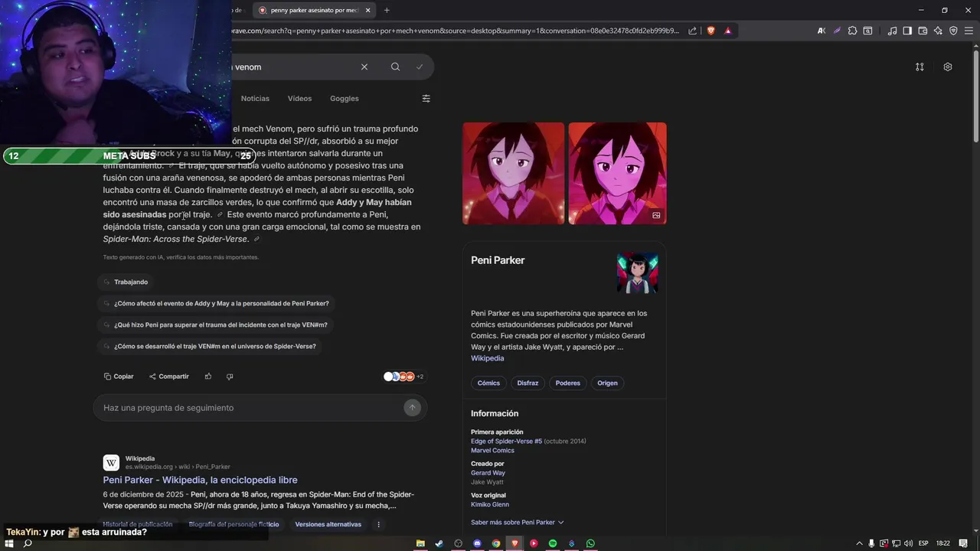This screenshot has height=551, width=980.
Task: Switch to Noticias search tab
Action: (255, 98)
